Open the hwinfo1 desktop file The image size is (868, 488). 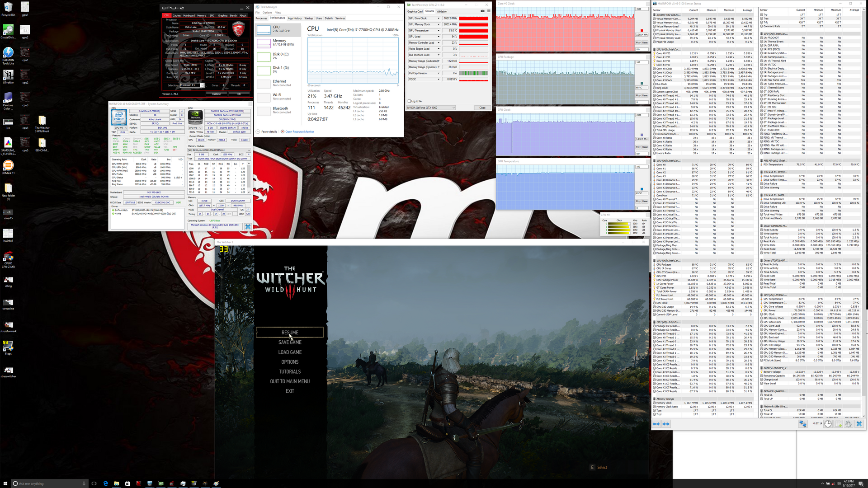(8, 235)
